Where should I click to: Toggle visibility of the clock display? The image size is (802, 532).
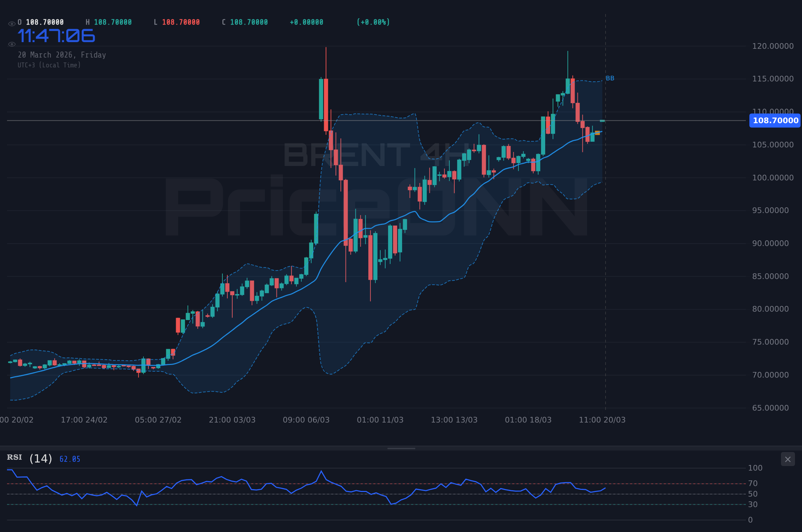12,44
